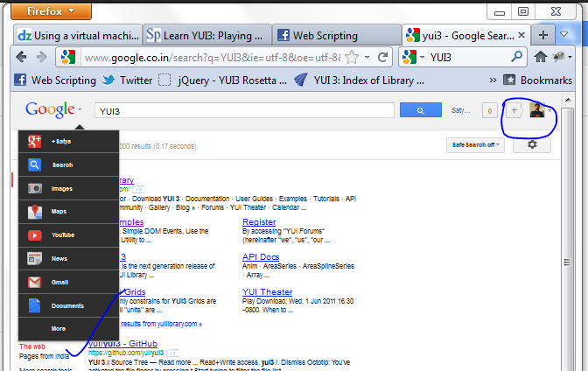The height and width of the screenshot is (371, 588).
Task: Select Images in the Google menu
Action: pyautogui.click(x=68, y=188)
